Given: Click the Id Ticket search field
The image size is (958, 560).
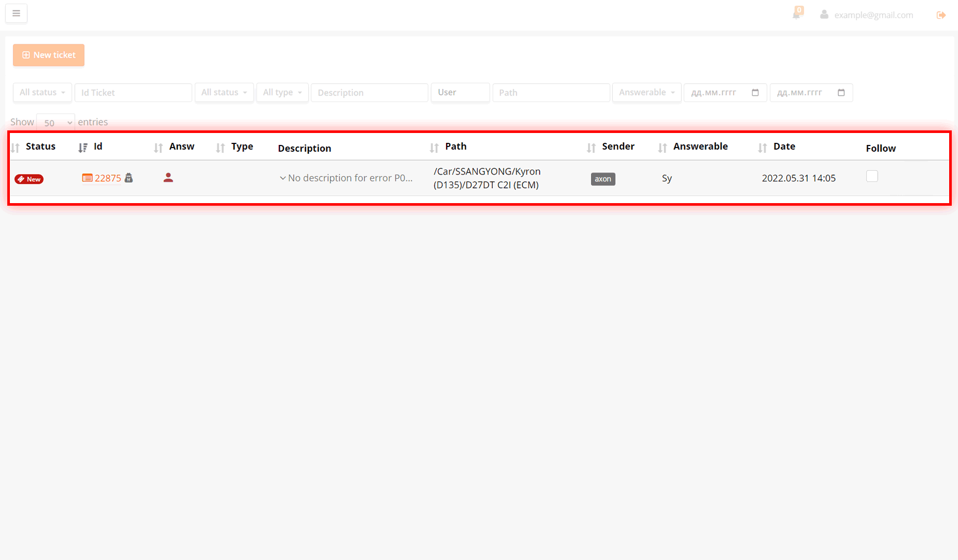Looking at the screenshot, I should tap(133, 92).
